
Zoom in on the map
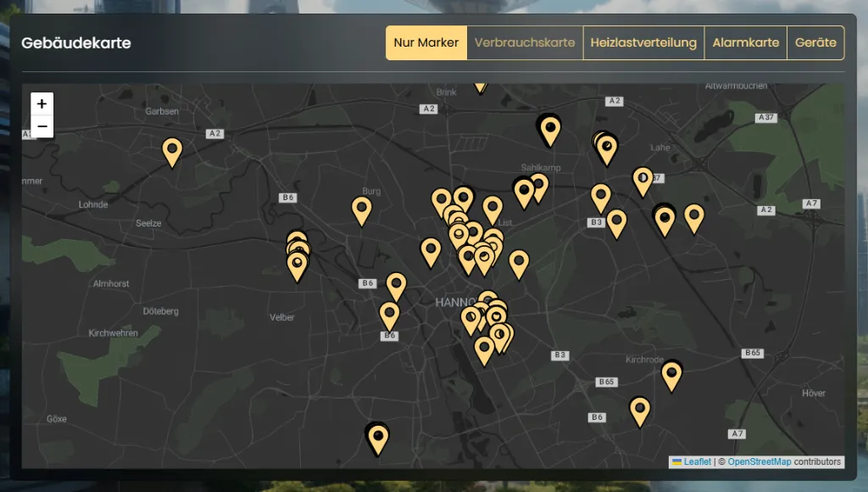click(x=42, y=103)
